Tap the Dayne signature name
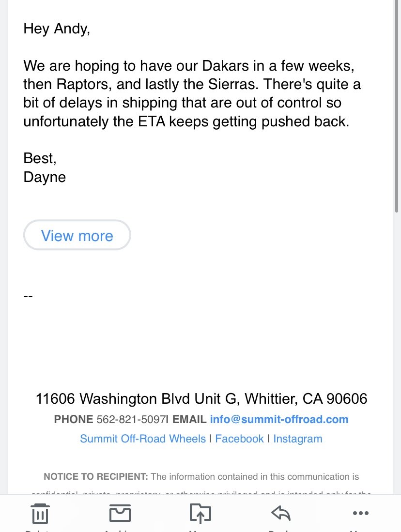 (x=45, y=177)
